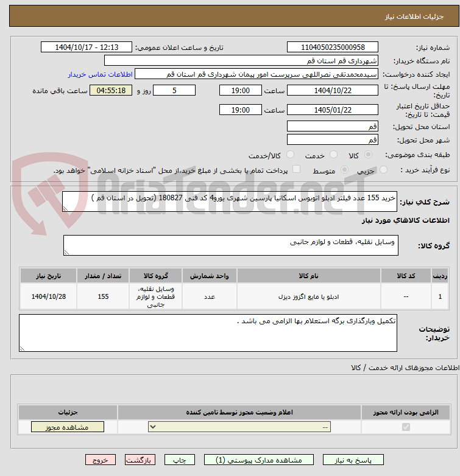Select the کالا radio button
The image size is (460, 476).
click(x=368, y=155)
